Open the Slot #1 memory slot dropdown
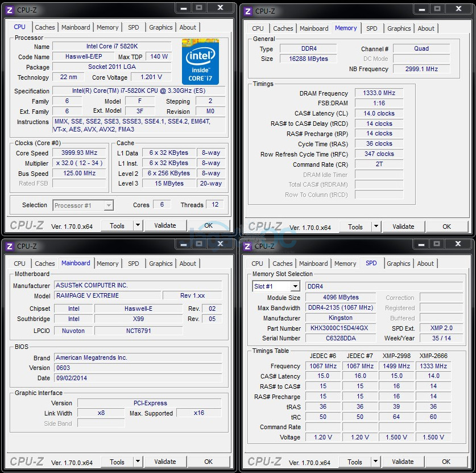The width and height of the screenshot is (476, 473). 295,286
